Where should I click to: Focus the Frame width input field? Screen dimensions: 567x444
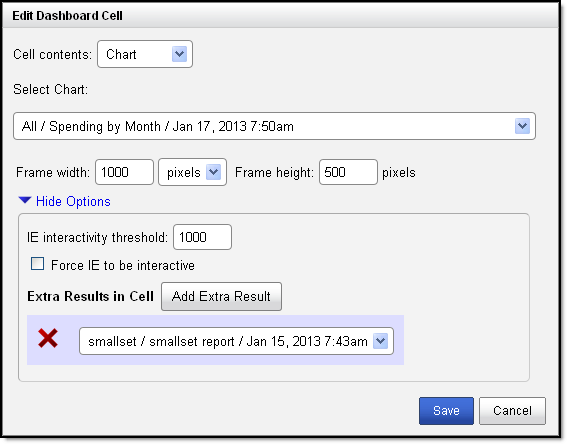click(x=124, y=172)
